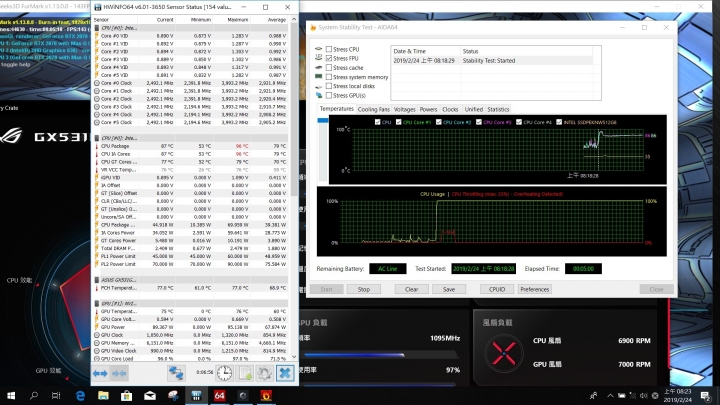Viewport: 720px width, 405px height.
Task: Enable Stress cache checkbox
Action: 329,68
